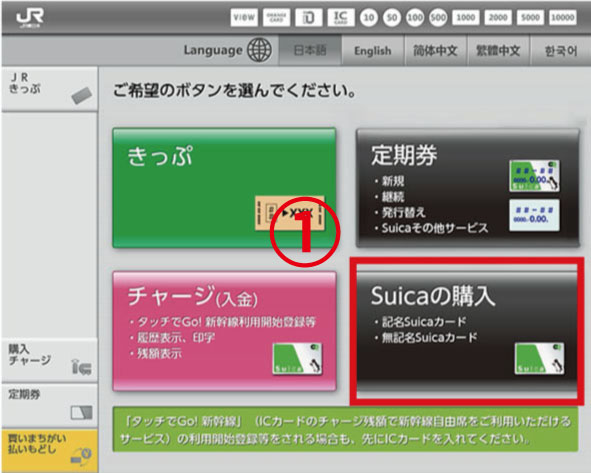Viewport: 591px width, 473px height.
Task: Click the IC card indicator icon
Action: click(340, 17)
